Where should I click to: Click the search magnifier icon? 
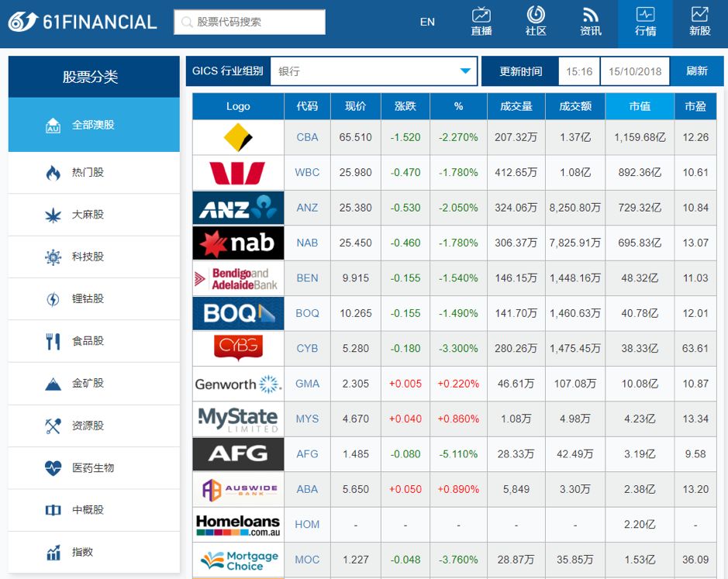tap(187, 22)
